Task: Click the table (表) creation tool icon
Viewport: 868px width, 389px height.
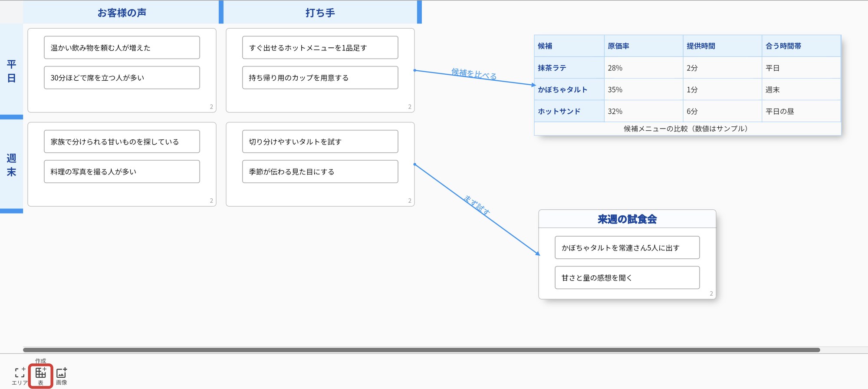Action: [41, 373]
